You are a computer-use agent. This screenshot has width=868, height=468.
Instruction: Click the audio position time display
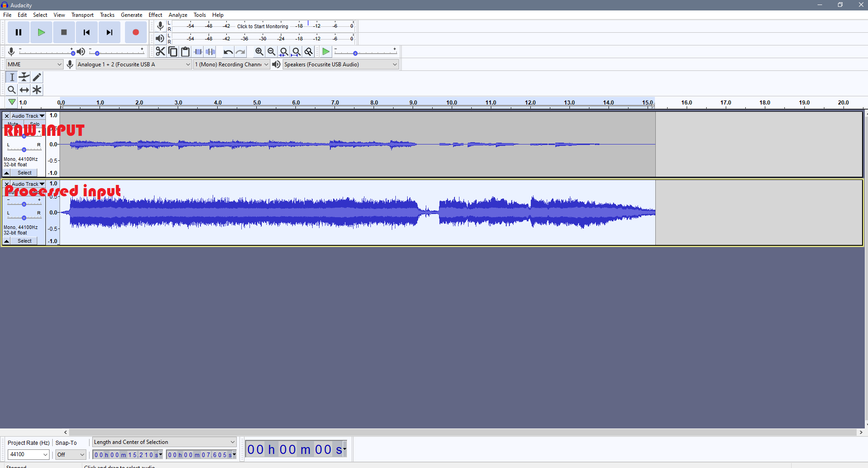coord(296,449)
